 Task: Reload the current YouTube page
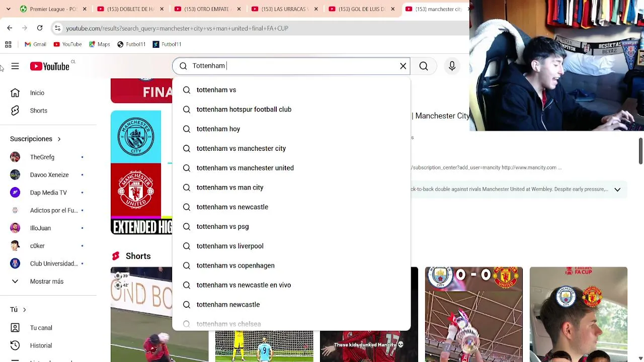pyautogui.click(x=40, y=28)
